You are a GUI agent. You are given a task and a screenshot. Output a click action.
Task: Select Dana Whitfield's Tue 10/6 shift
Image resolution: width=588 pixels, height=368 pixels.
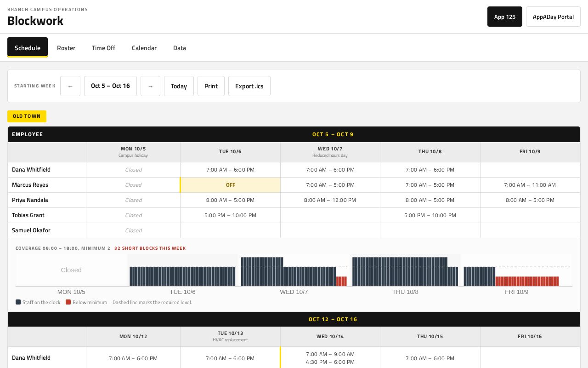point(230,170)
